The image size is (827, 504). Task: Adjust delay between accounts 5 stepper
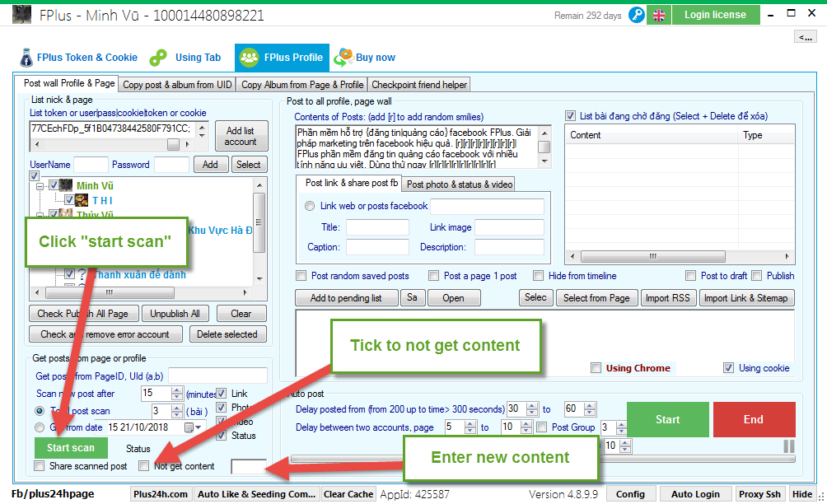coord(470,427)
